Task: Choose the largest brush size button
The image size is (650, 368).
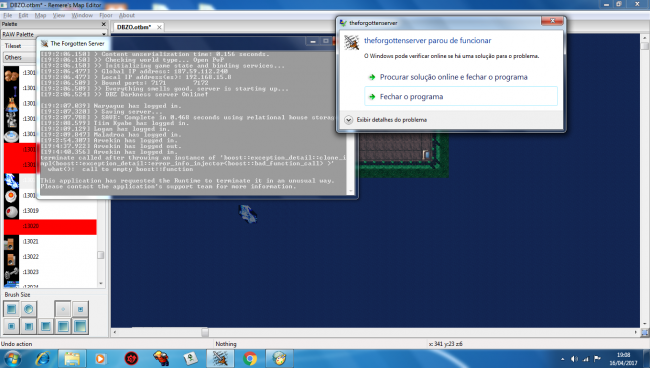Action: pyautogui.click(x=80, y=326)
